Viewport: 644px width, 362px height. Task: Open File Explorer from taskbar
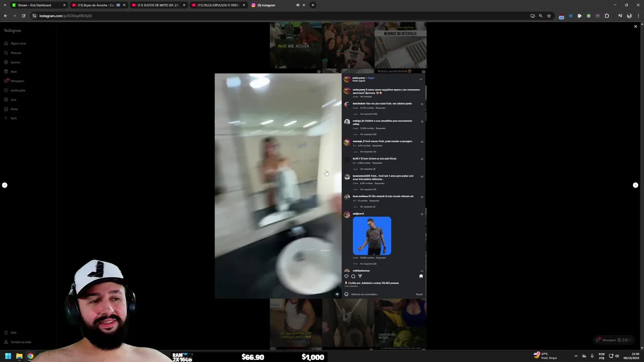coord(19,356)
